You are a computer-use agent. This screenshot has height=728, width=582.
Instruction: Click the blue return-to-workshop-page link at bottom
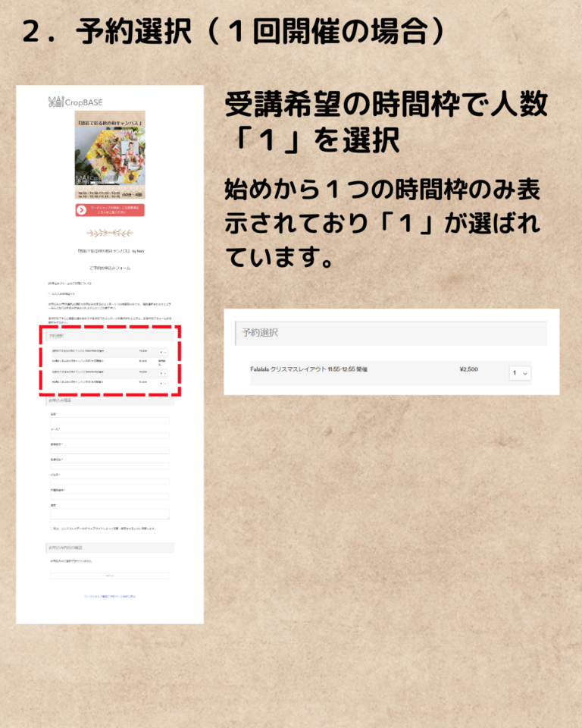coord(110,596)
